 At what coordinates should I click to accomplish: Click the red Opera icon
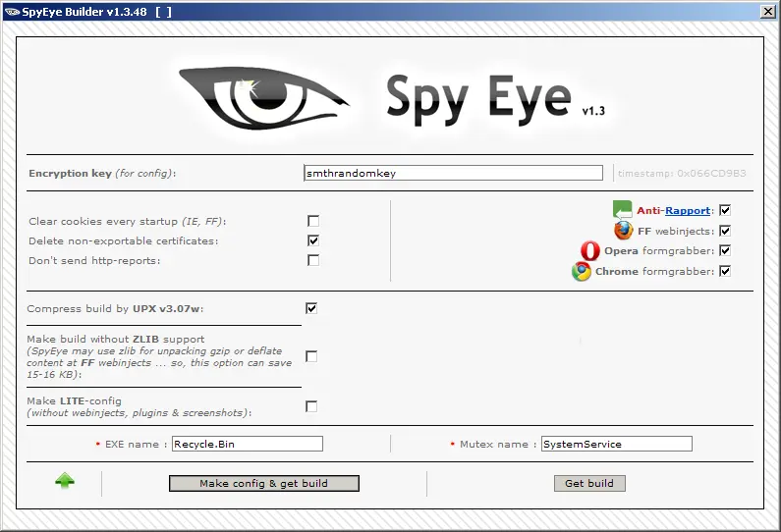tap(589, 251)
